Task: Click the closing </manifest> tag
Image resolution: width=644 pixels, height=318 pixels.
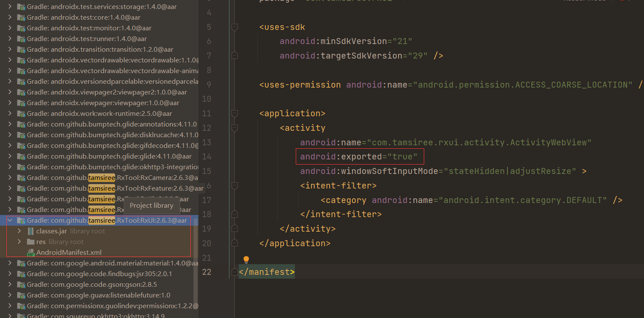Action: 267,272
